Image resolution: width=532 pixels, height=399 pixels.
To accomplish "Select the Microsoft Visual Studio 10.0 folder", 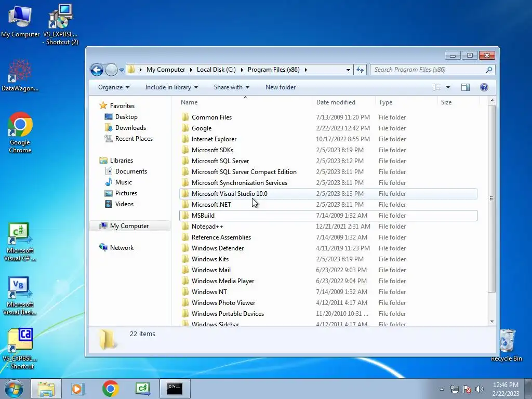I will [328, 194].
